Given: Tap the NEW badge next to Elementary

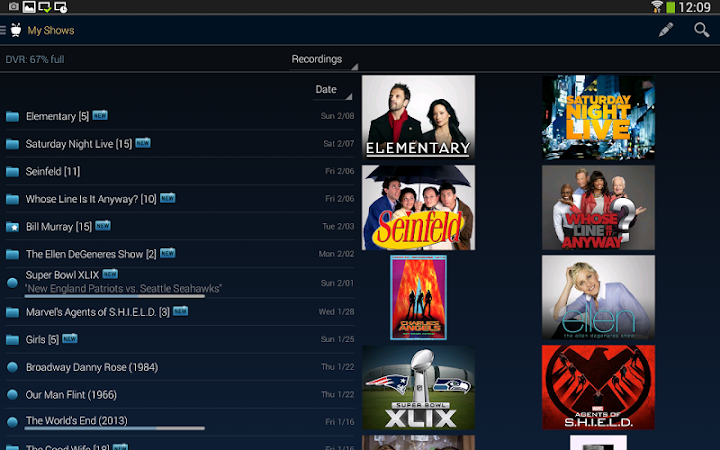Looking at the screenshot, I should pos(100,115).
